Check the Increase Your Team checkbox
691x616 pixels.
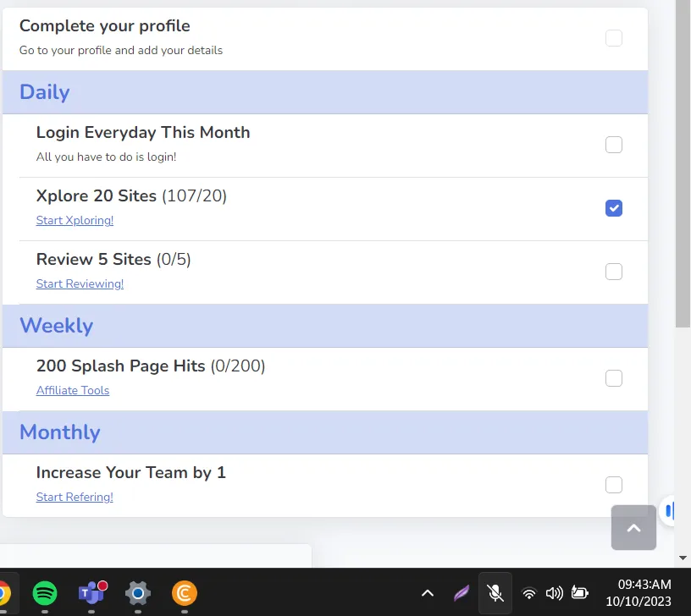[x=613, y=484]
